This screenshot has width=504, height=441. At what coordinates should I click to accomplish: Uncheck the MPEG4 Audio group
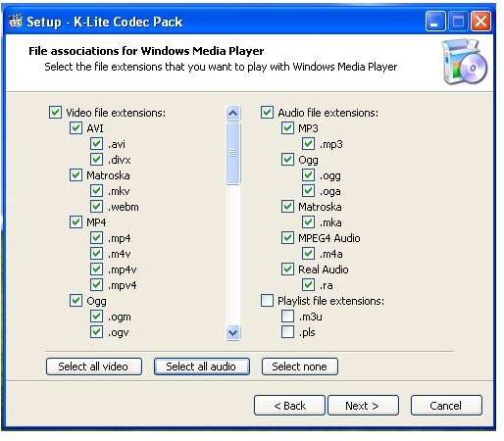pyautogui.click(x=287, y=238)
